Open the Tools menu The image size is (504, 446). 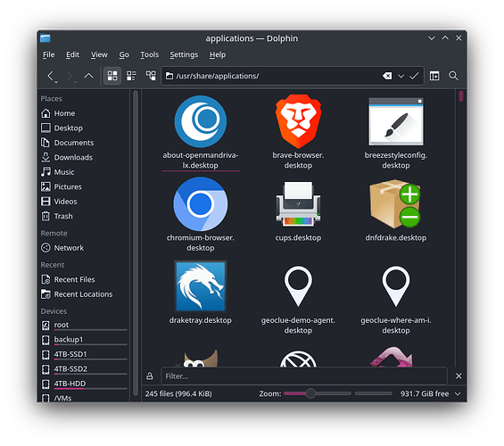[150, 54]
